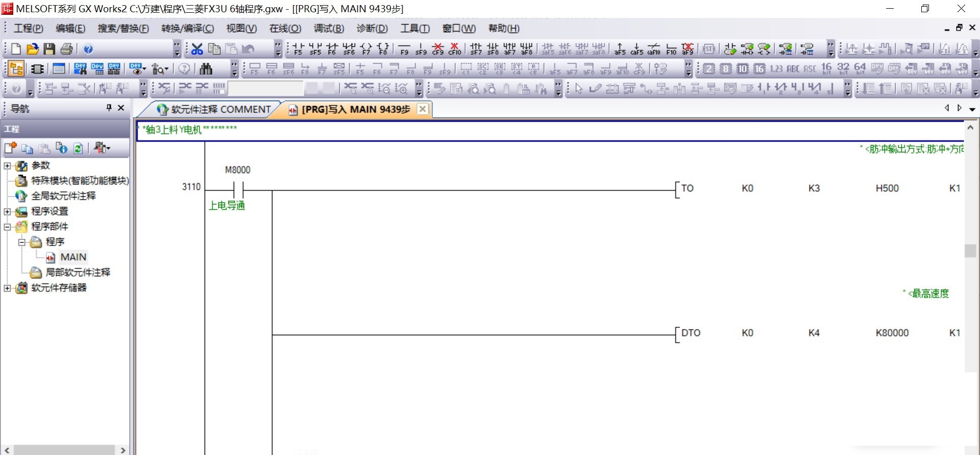The image size is (980, 455).
Task: Print using the printer icon
Action: pyautogui.click(x=66, y=49)
